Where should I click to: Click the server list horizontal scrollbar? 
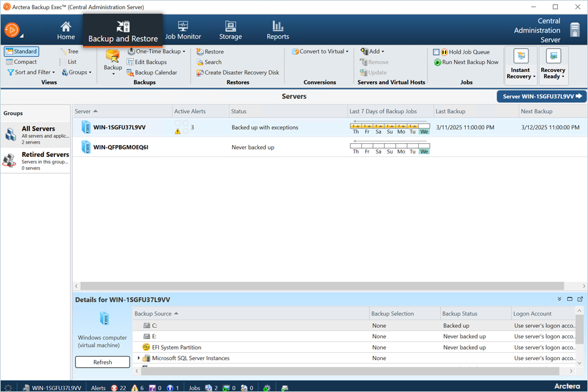tap(321, 286)
